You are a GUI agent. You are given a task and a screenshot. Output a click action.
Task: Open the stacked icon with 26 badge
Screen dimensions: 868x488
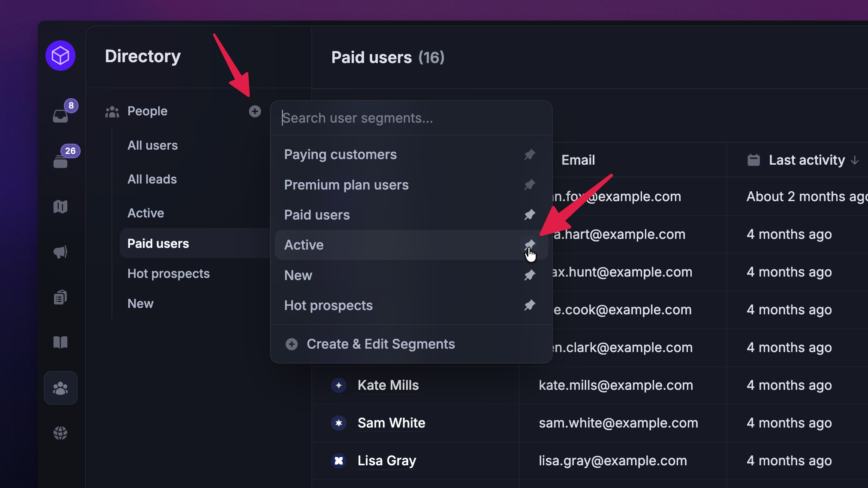click(60, 162)
